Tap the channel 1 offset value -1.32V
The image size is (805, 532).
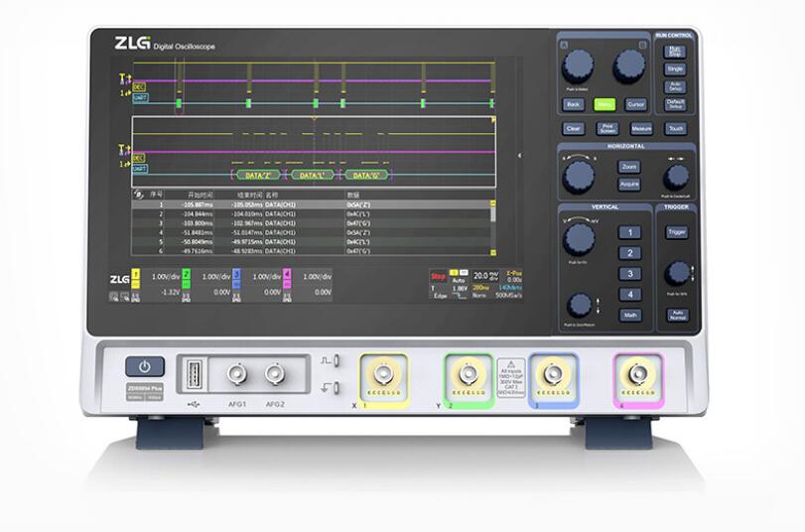pos(171,292)
